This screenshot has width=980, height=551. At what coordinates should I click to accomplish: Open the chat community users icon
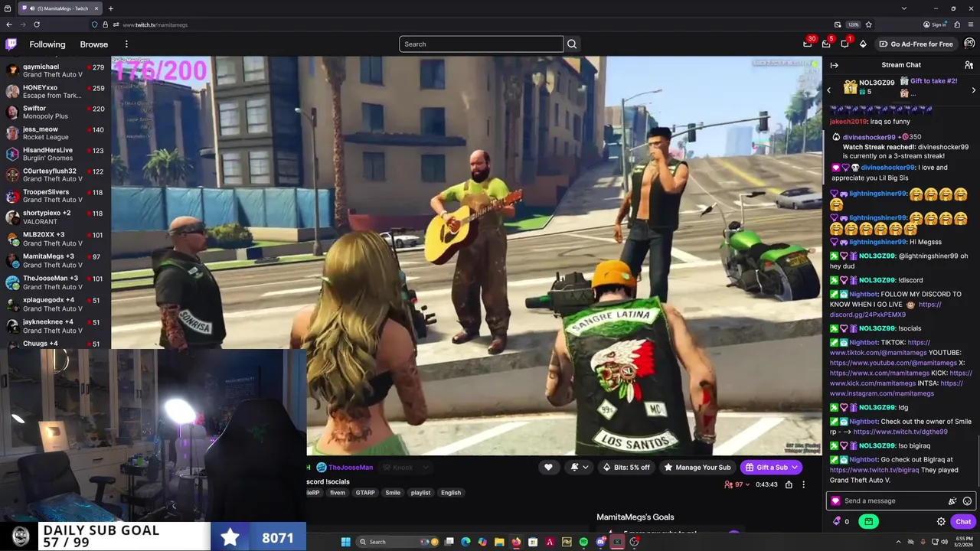(x=969, y=65)
